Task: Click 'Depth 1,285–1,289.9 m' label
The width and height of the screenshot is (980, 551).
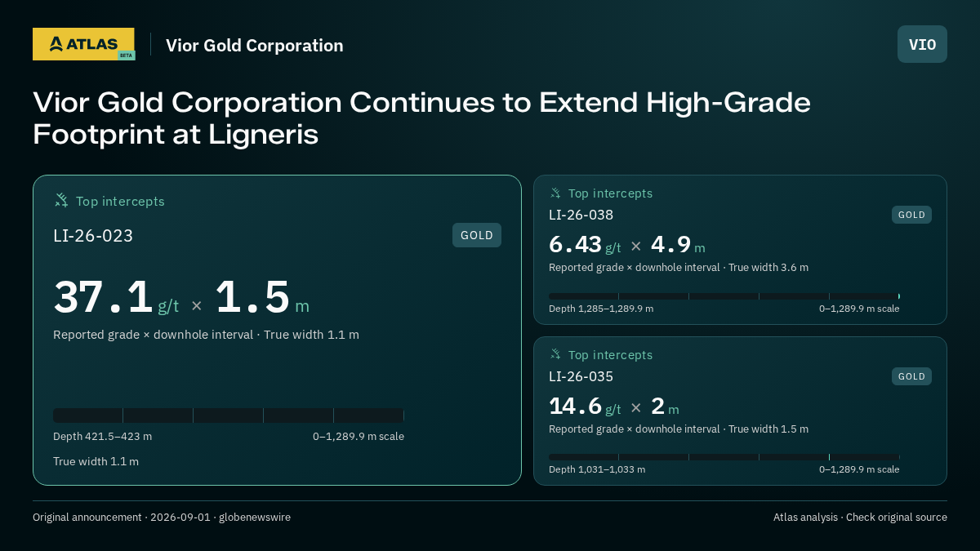Action: 601,309
